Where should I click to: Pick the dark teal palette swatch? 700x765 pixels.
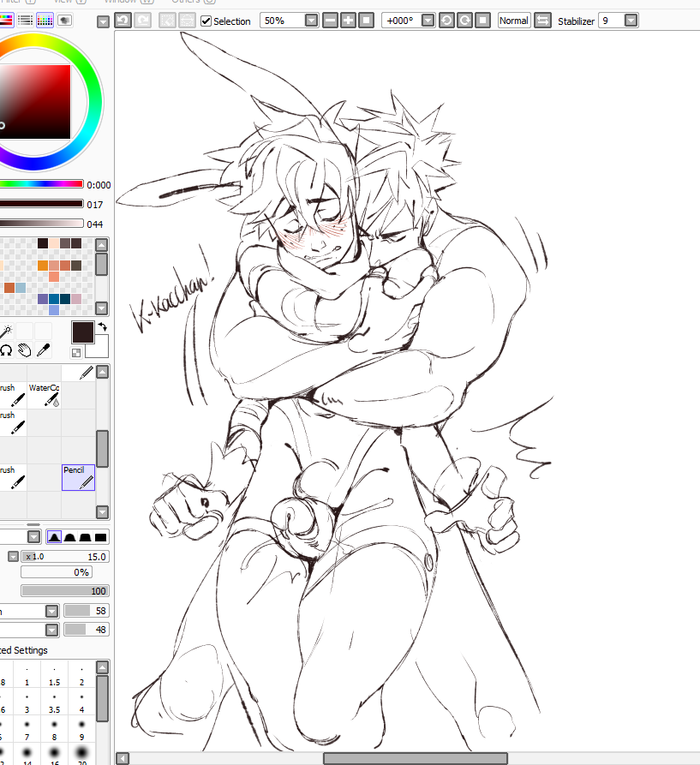(x=65, y=299)
